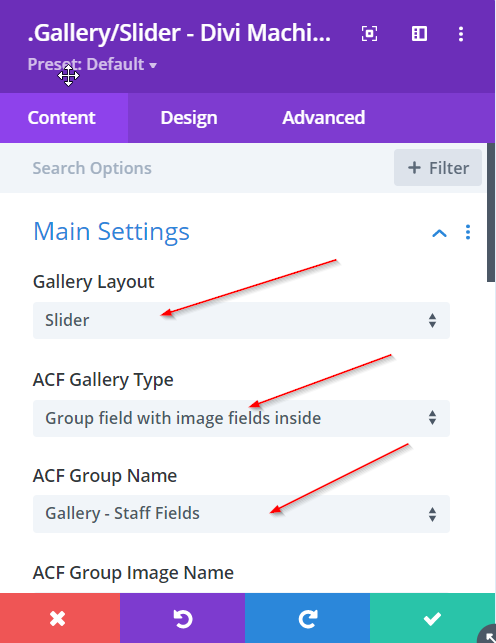Click the resize corner arrow icon
This screenshot has height=643, width=496.
tap(488, 635)
